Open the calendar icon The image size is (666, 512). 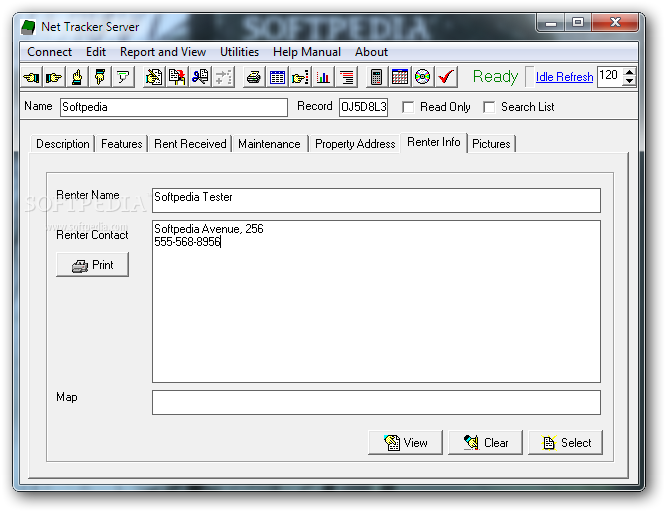coord(399,77)
